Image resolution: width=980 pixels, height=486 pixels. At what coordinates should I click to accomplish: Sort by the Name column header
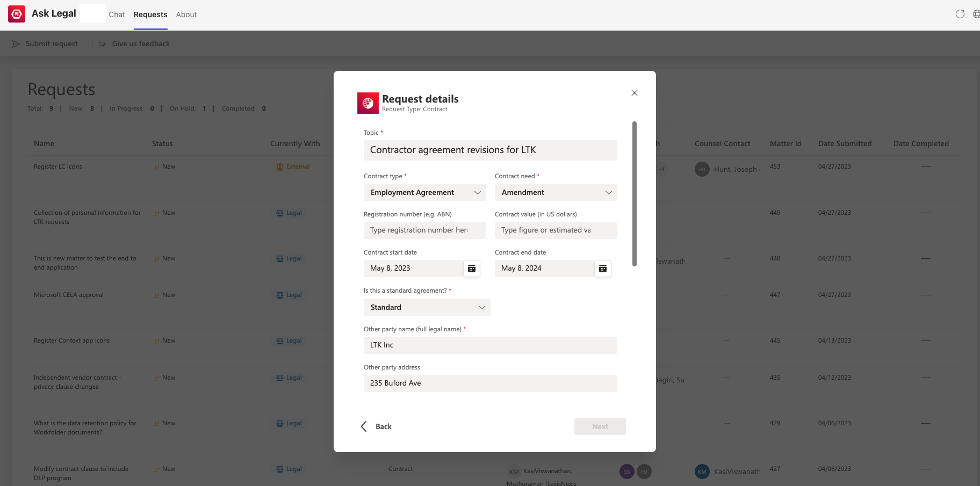[44, 143]
